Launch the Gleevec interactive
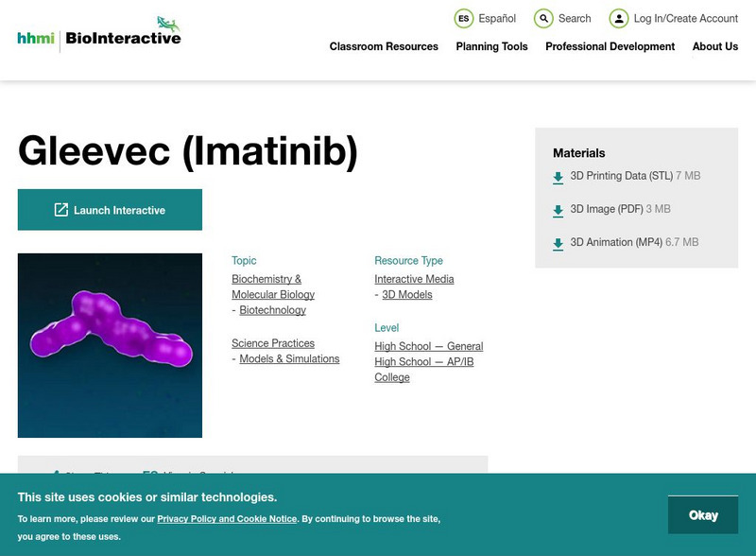Image resolution: width=756 pixels, height=556 pixels. pos(110,210)
